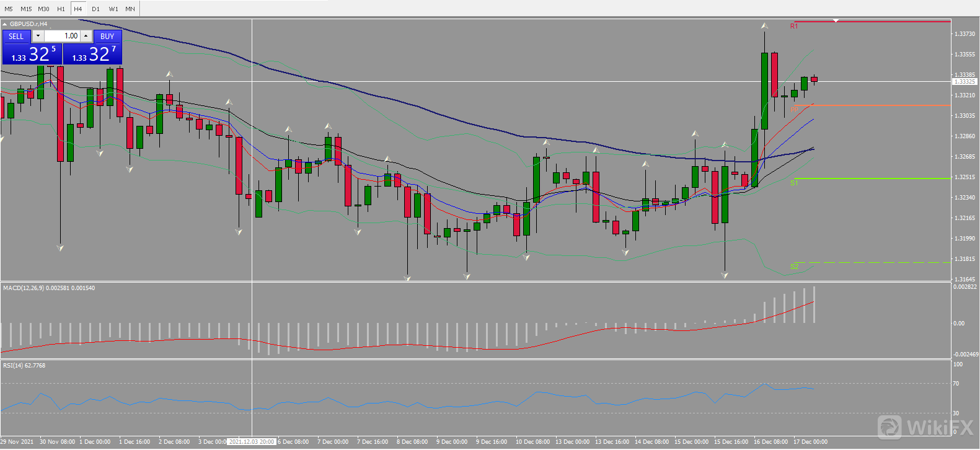Select the orange PP pivot line

(880, 105)
